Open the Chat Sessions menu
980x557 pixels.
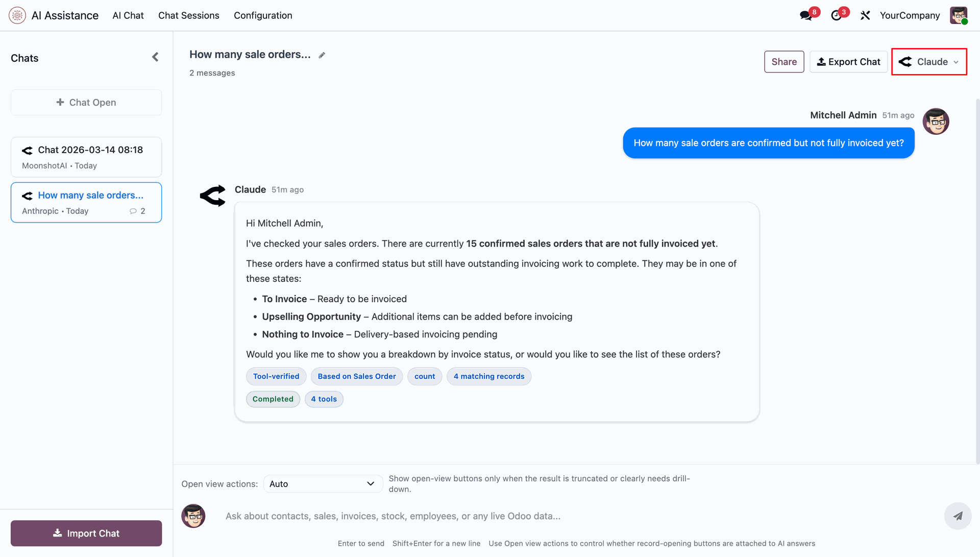(189, 15)
